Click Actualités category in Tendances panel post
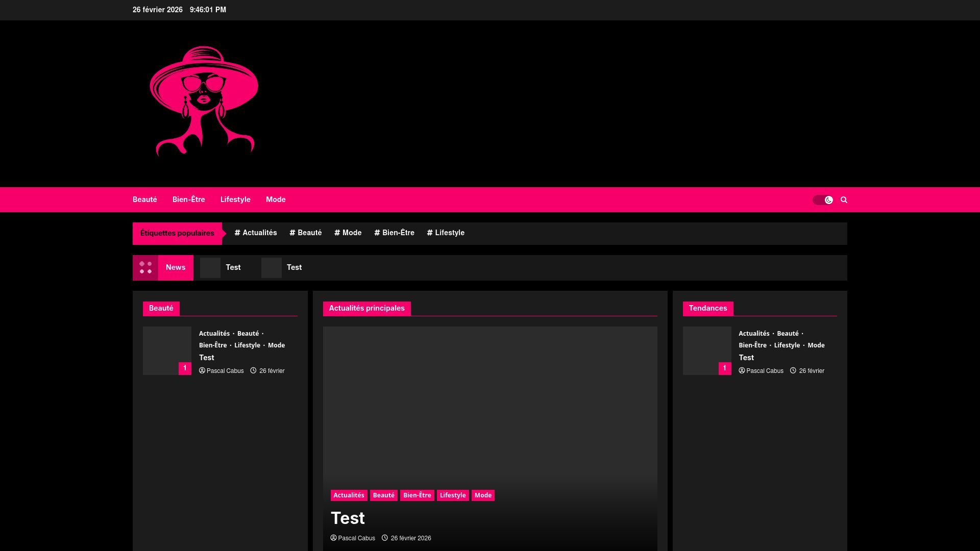This screenshot has width=980, height=551. click(754, 334)
